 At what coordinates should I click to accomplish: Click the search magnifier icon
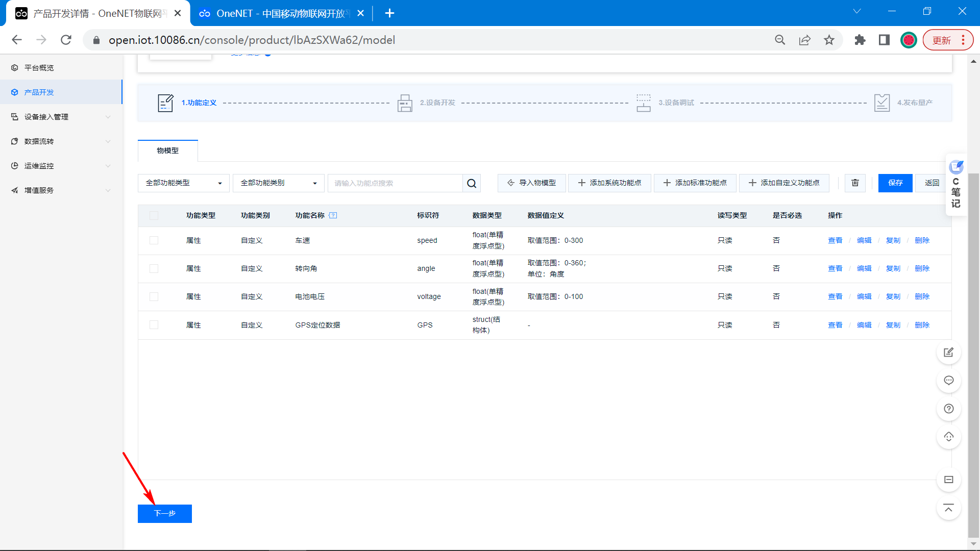coord(472,183)
